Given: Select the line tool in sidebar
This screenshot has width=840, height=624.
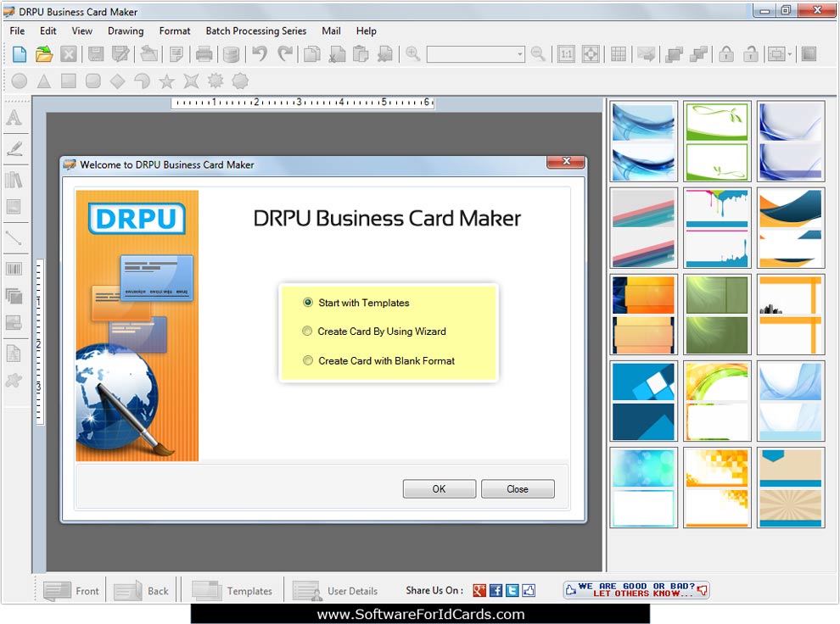Looking at the screenshot, I should pyautogui.click(x=14, y=238).
